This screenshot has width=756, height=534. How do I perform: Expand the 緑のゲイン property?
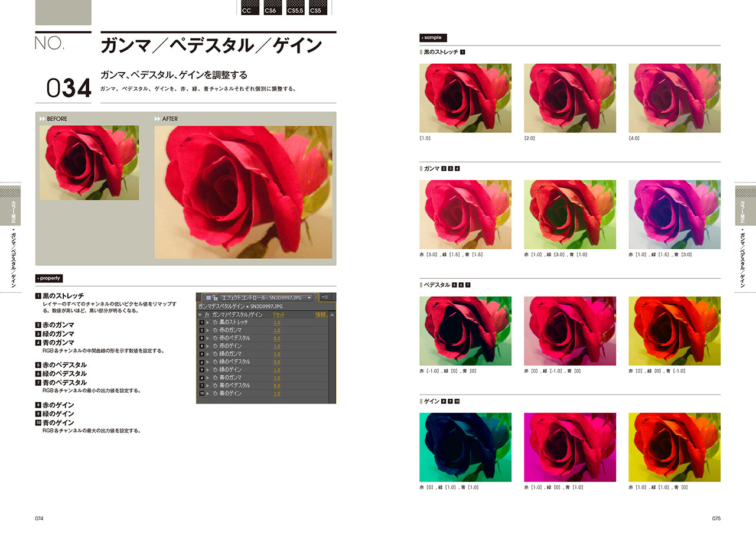click(207, 370)
